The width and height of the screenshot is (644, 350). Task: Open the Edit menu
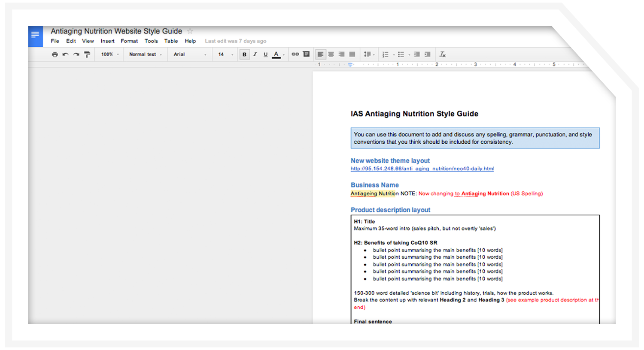pos(71,41)
